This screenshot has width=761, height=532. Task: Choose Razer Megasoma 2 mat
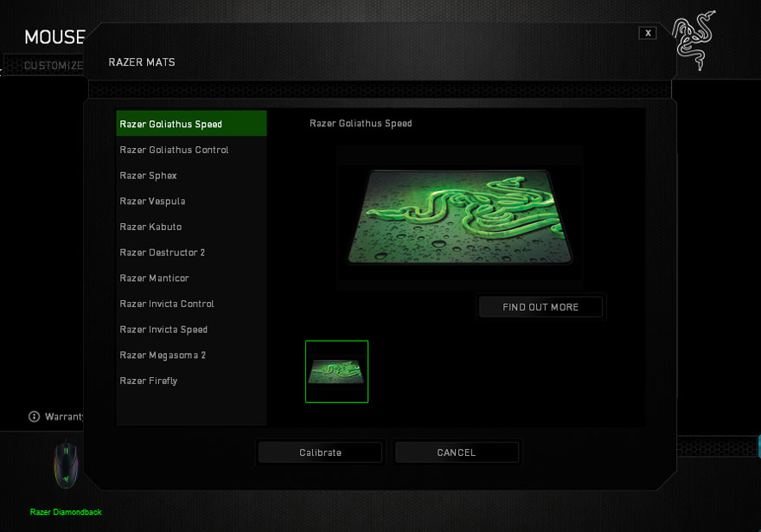191,356
